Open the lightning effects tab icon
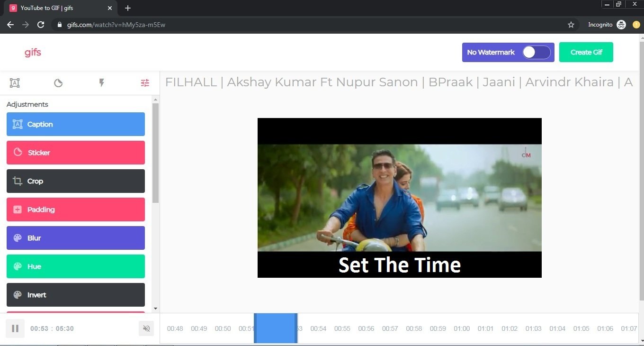The image size is (644, 346). tap(101, 83)
